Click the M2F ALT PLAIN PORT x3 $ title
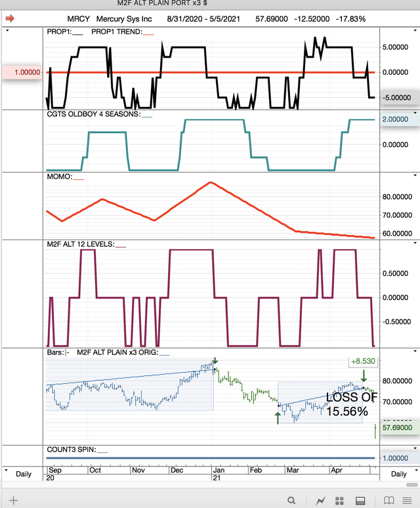The image size is (420, 508). [x=162, y=3]
